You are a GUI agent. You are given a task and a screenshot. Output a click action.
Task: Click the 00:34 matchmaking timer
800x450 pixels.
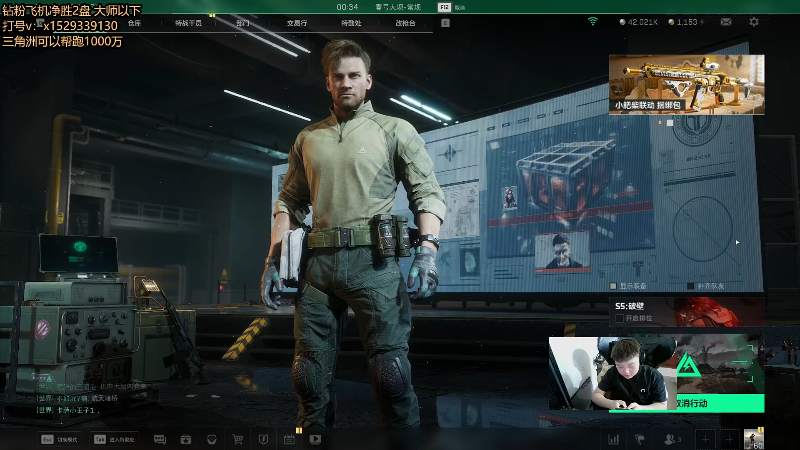coord(347,7)
